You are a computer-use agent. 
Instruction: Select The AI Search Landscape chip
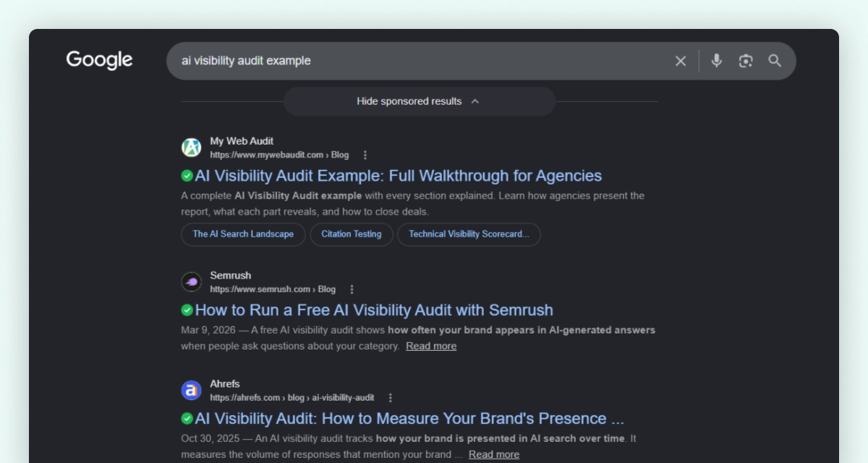click(x=243, y=234)
